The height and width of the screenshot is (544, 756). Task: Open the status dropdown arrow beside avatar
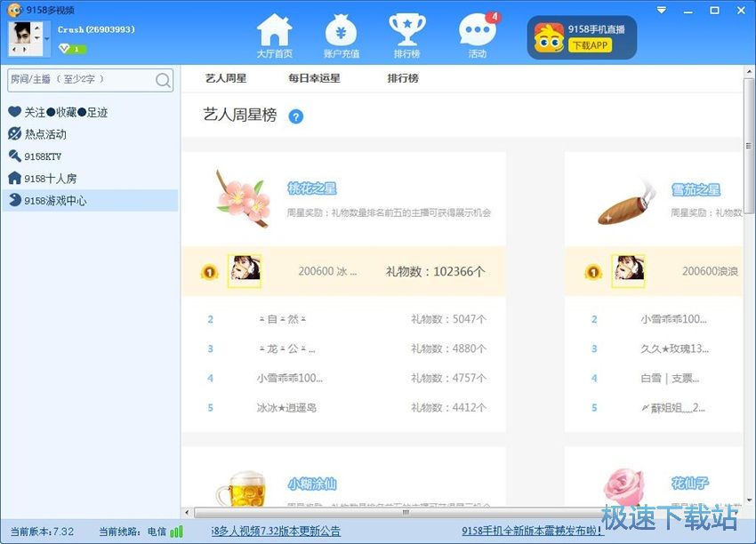47,38
